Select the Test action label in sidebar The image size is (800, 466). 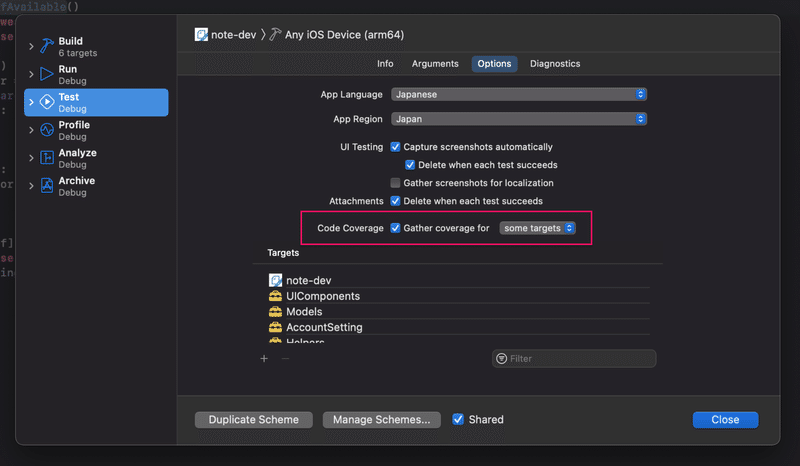(x=69, y=97)
